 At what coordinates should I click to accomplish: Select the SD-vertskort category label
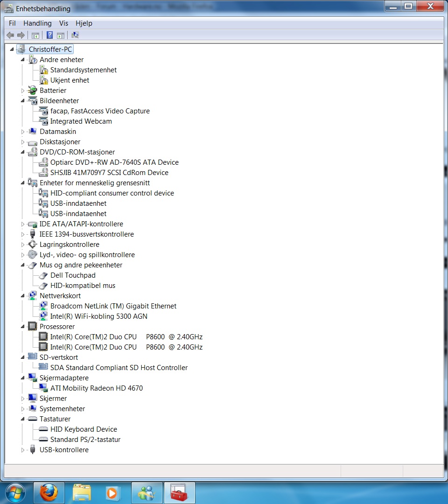[59, 357]
